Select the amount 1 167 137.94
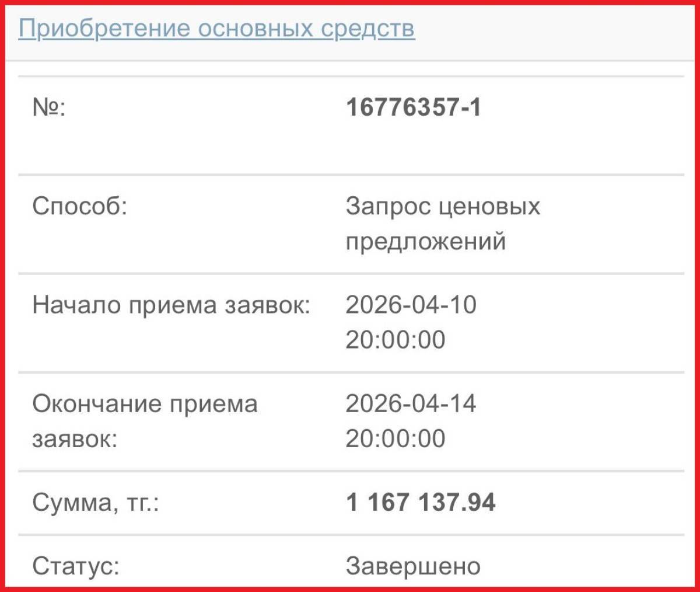The width and height of the screenshot is (700, 592). point(421,503)
